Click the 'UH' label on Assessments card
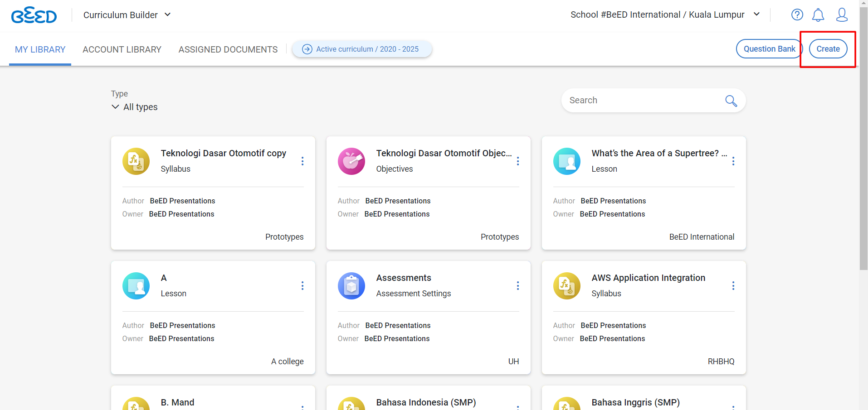 (513, 362)
